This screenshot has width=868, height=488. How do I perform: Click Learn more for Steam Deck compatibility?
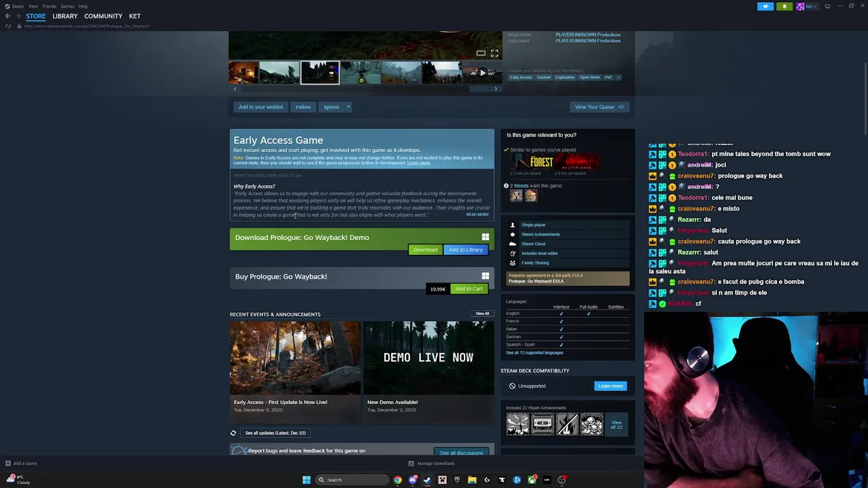pos(610,386)
